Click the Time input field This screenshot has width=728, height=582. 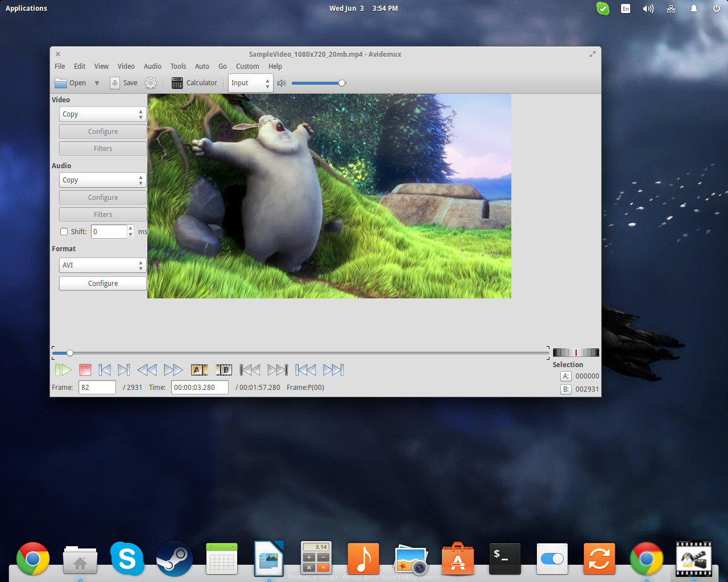(x=200, y=388)
